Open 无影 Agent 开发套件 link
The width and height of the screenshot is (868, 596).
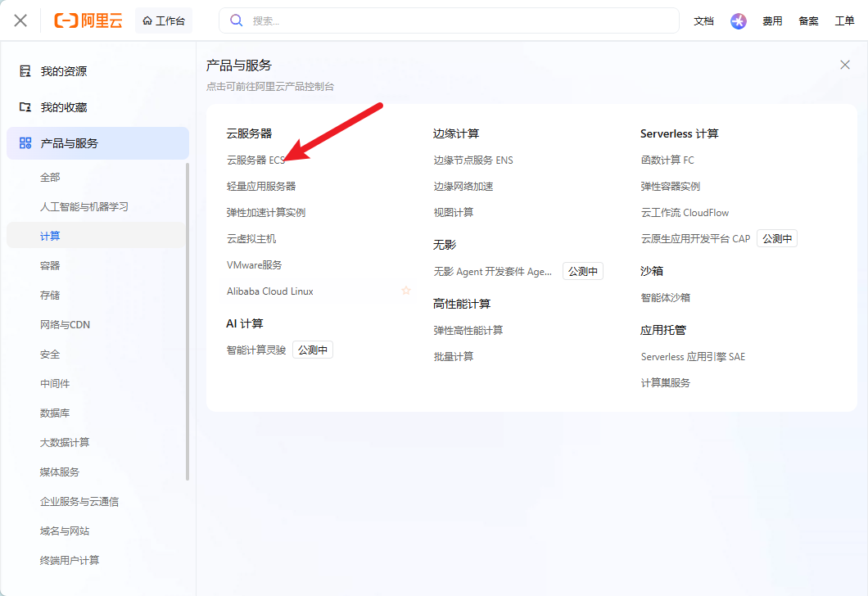[x=493, y=271]
